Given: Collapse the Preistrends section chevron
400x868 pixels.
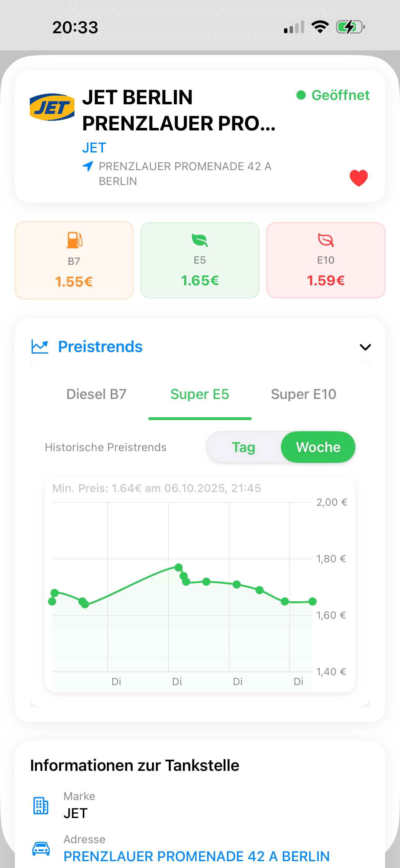Looking at the screenshot, I should click(365, 347).
